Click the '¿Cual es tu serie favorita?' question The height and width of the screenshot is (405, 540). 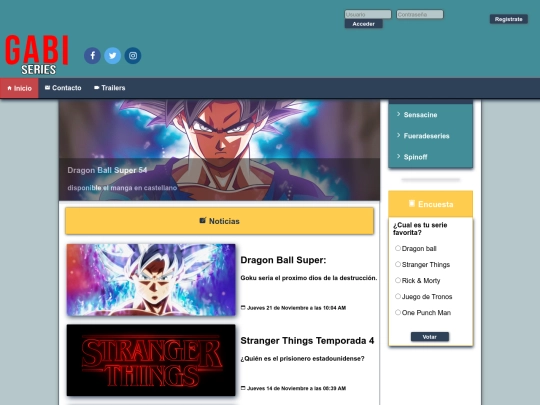point(420,229)
